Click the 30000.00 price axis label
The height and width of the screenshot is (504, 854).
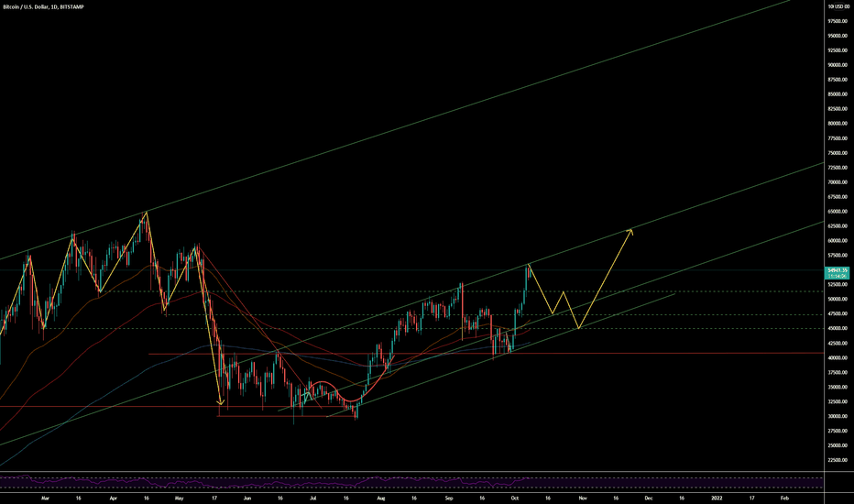coord(838,416)
